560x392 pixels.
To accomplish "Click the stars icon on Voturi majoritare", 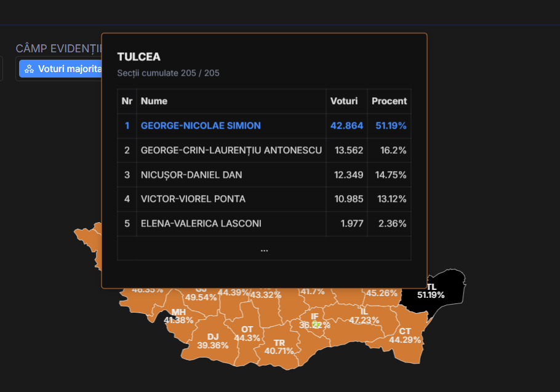I will point(29,69).
